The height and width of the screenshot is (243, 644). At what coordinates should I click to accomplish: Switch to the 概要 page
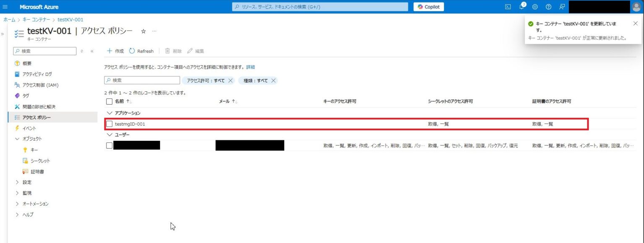[x=28, y=63]
